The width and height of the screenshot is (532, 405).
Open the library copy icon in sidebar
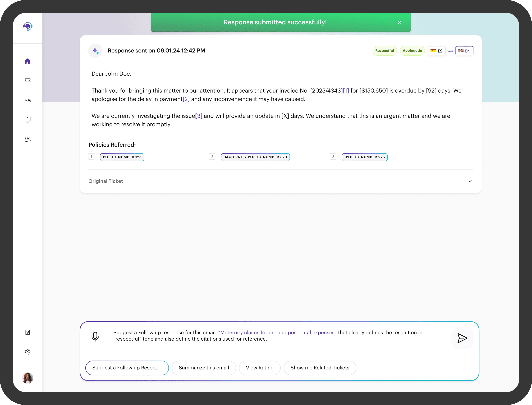[x=28, y=120]
